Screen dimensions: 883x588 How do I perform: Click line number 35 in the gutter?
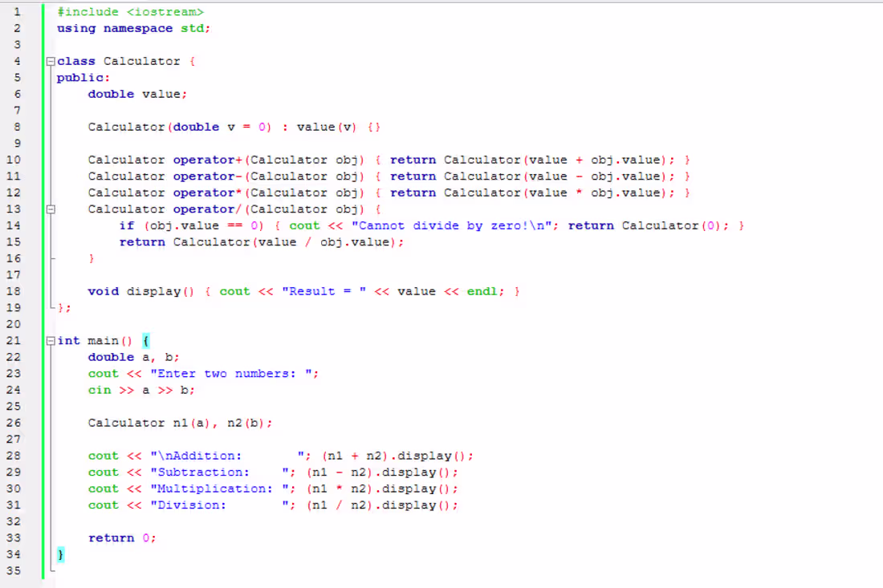(x=14, y=571)
